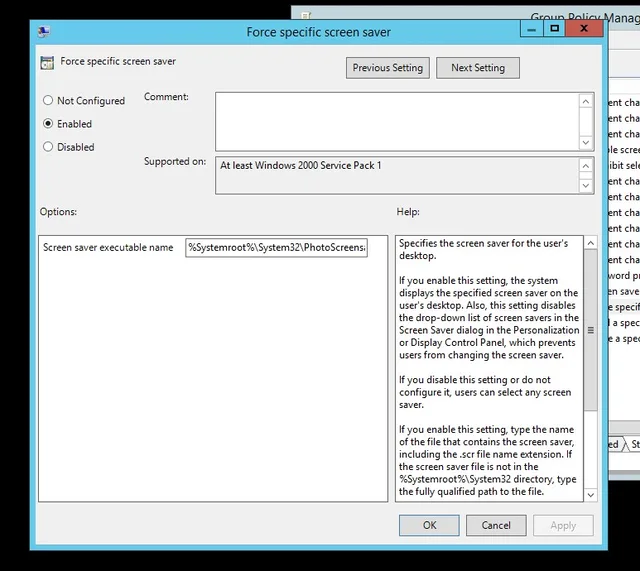Cancel the policy dialog
Image resolution: width=640 pixels, height=571 pixels.
pos(496,525)
